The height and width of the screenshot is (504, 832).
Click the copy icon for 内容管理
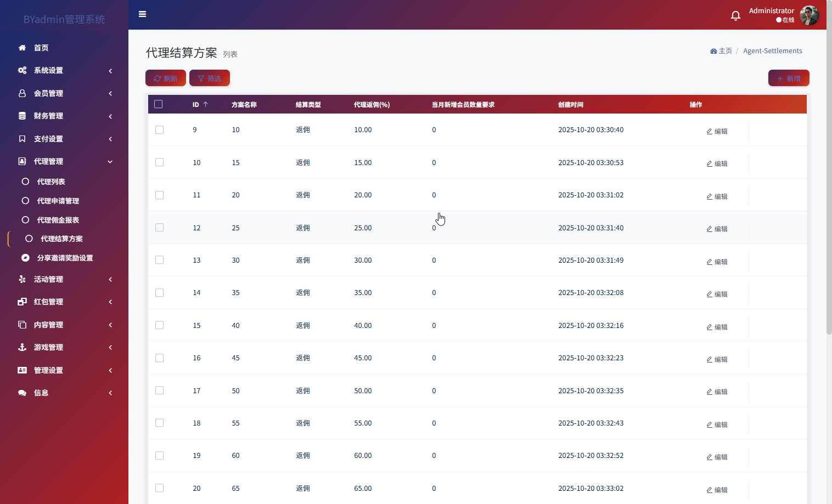22,325
